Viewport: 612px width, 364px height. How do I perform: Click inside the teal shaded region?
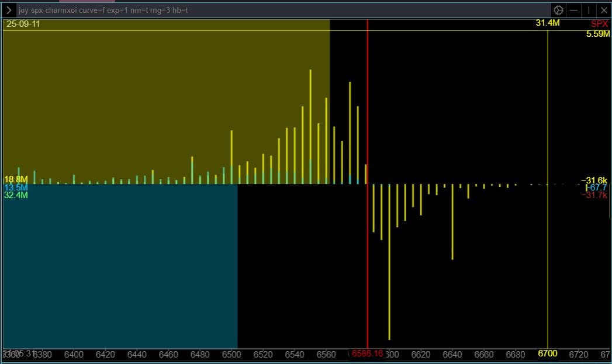[117, 269]
